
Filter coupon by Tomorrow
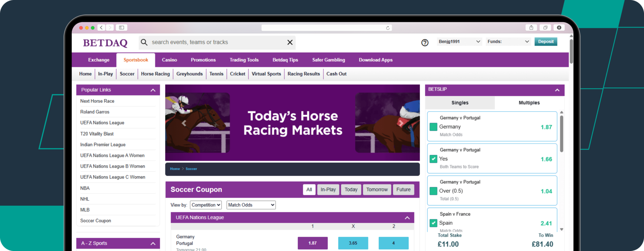coord(377,190)
